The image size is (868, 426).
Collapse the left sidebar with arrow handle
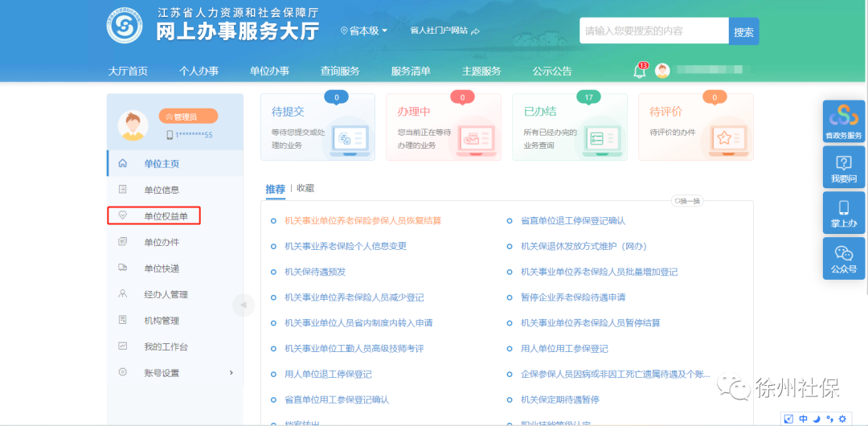click(x=244, y=305)
